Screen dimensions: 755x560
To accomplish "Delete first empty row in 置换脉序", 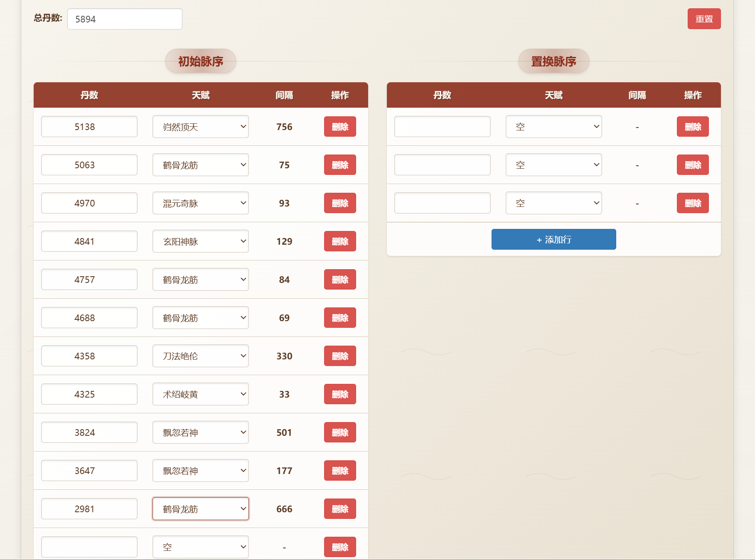I will coord(692,127).
